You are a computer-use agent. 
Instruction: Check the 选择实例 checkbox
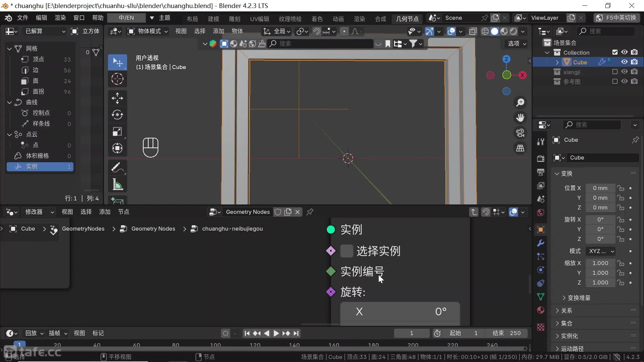point(346,251)
